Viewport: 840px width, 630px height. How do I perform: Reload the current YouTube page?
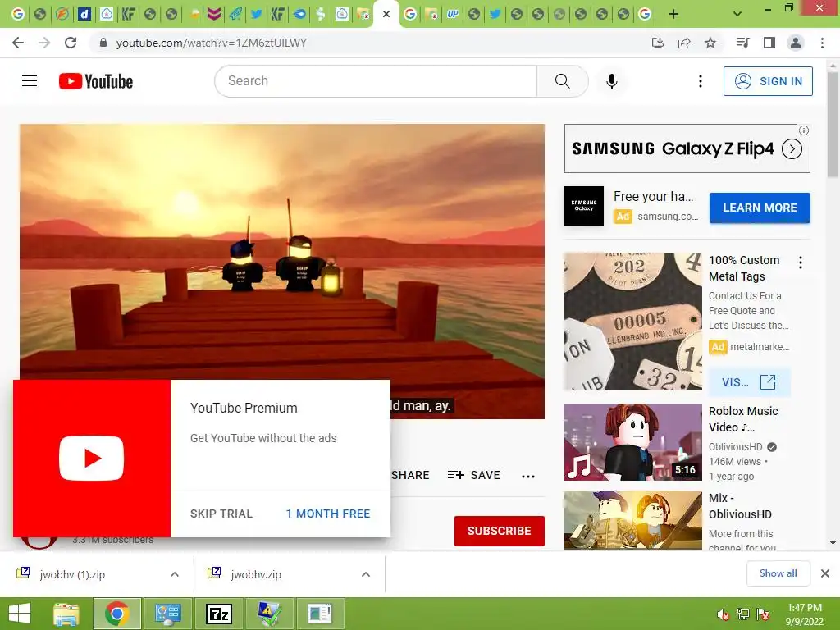[71, 43]
